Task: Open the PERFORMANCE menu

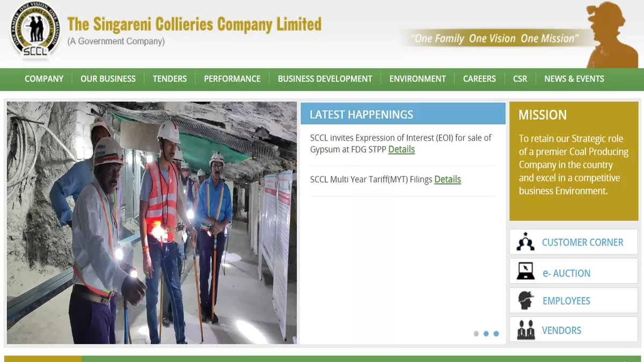Action: [x=232, y=79]
